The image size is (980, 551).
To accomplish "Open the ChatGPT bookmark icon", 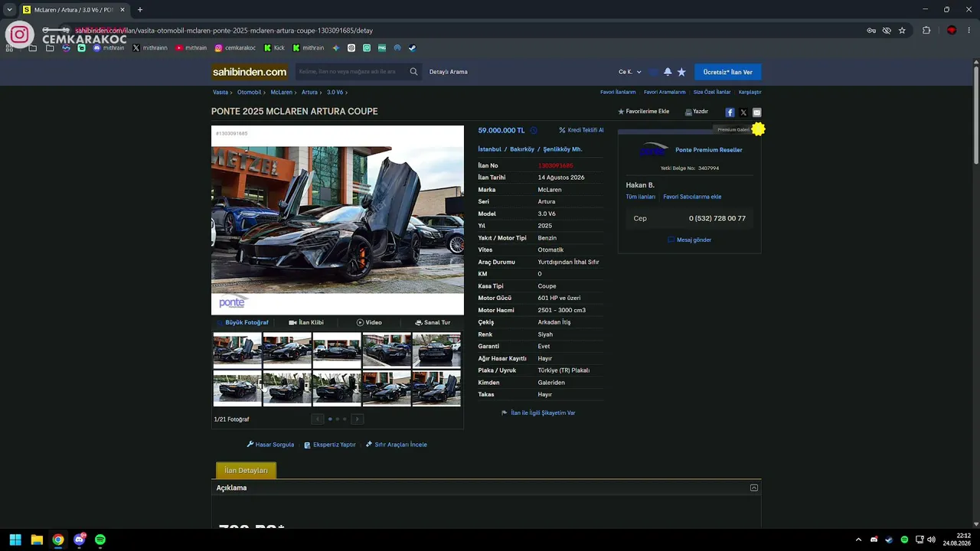I will (351, 47).
